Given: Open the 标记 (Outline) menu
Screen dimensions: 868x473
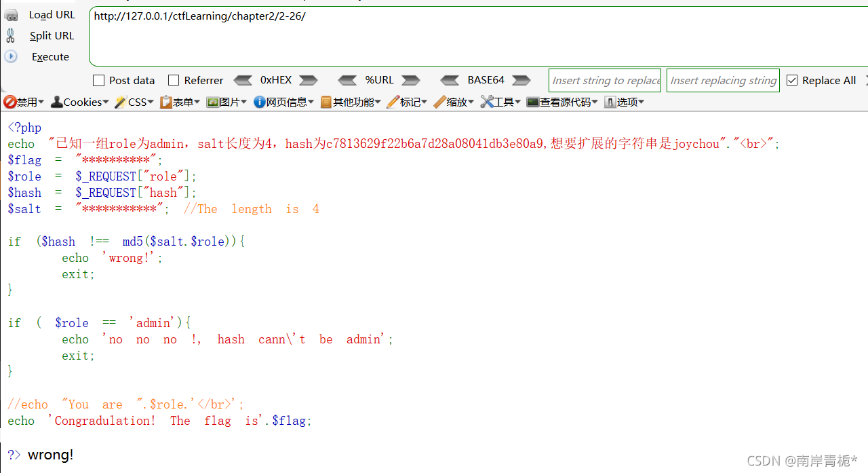Looking at the screenshot, I should pos(408,102).
